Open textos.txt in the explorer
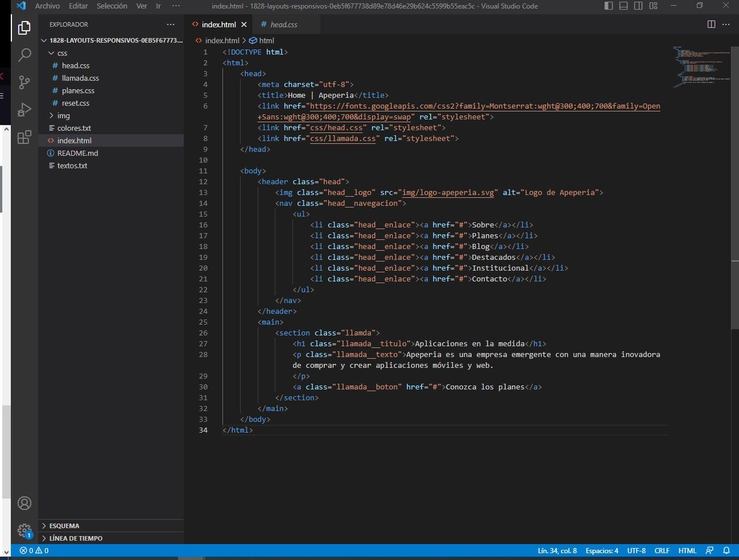The height and width of the screenshot is (560, 739). (111, 165)
